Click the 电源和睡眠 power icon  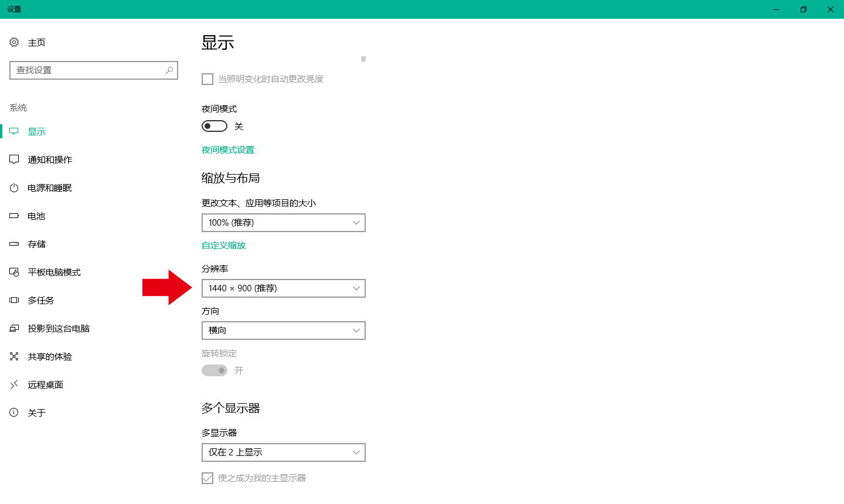14,188
